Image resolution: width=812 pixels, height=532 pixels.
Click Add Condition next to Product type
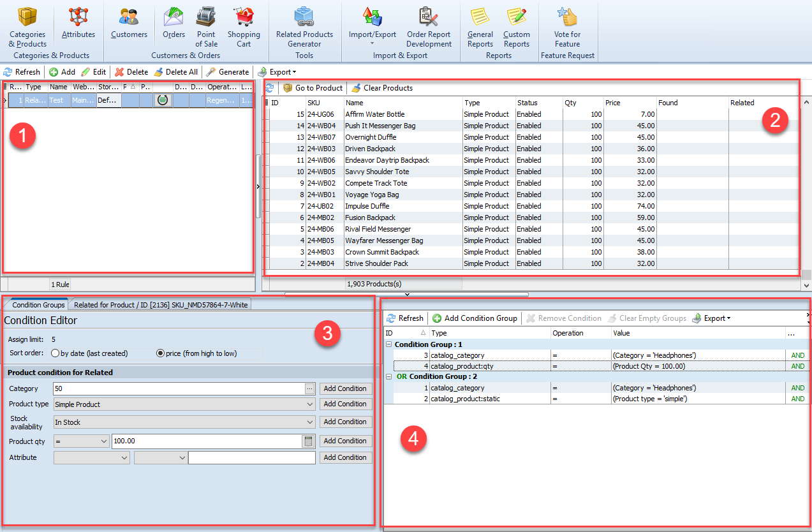[x=345, y=404]
